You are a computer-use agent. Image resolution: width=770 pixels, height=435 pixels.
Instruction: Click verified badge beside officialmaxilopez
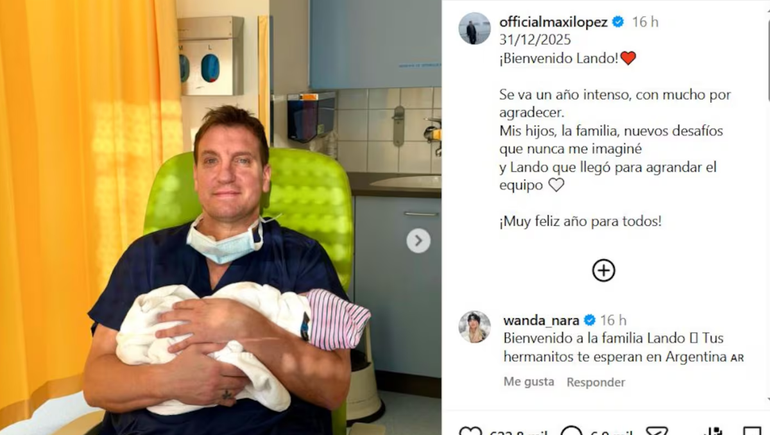pyautogui.click(x=618, y=22)
